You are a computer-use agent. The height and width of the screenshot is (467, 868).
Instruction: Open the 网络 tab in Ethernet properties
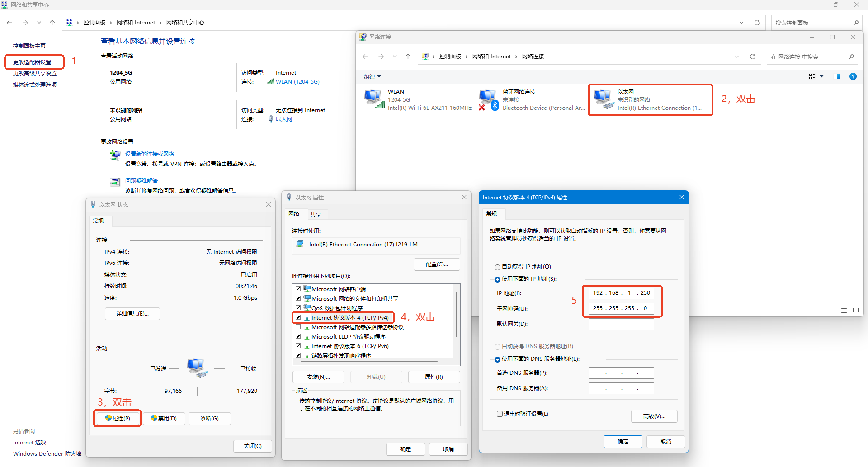click(x=294, y=214)
